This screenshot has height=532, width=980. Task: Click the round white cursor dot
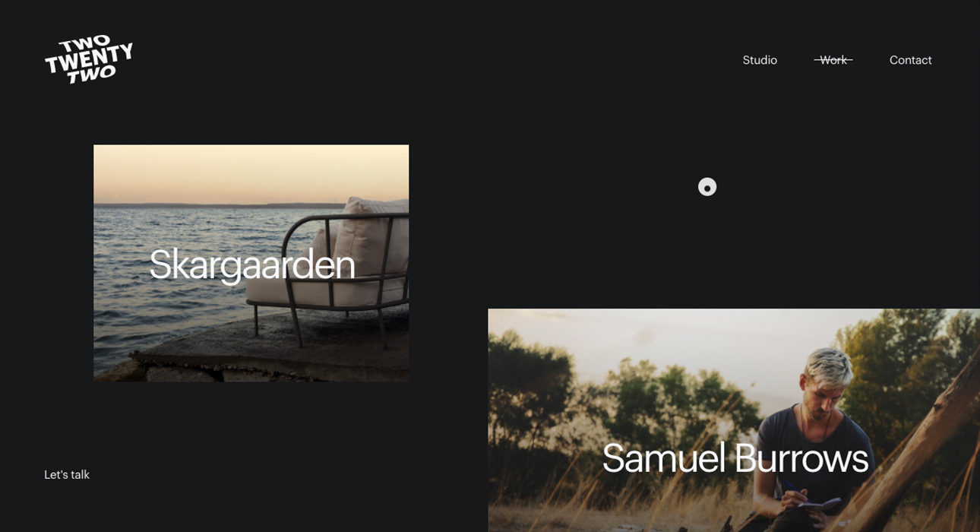point(707,187)
